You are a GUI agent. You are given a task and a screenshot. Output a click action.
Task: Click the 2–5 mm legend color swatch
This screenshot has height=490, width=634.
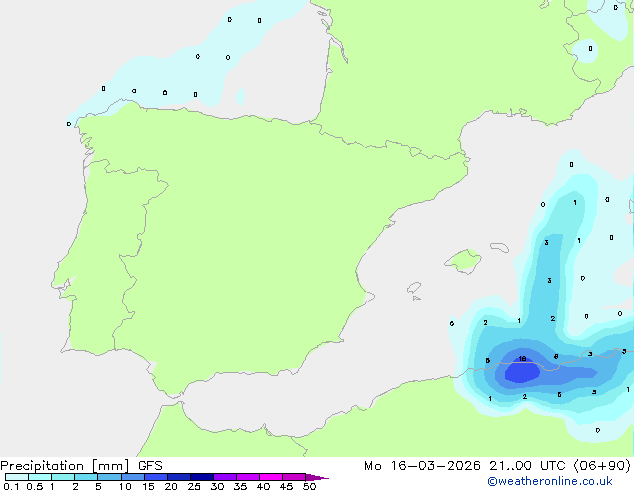(86, 477)
